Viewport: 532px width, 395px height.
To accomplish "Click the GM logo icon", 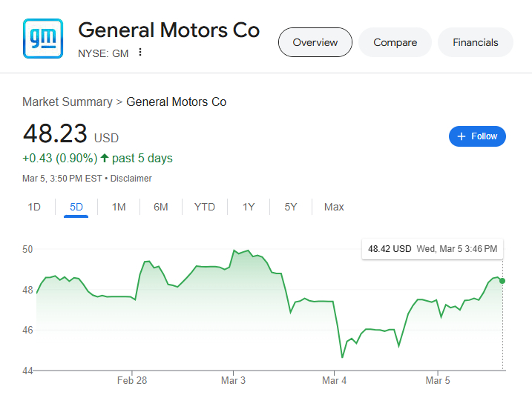I will point(43,39).
